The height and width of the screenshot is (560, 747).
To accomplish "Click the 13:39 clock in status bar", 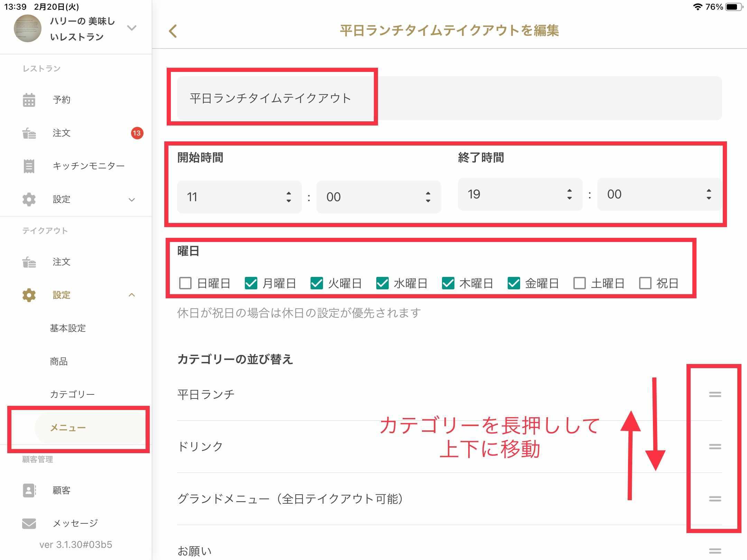I will coord(15,7).
